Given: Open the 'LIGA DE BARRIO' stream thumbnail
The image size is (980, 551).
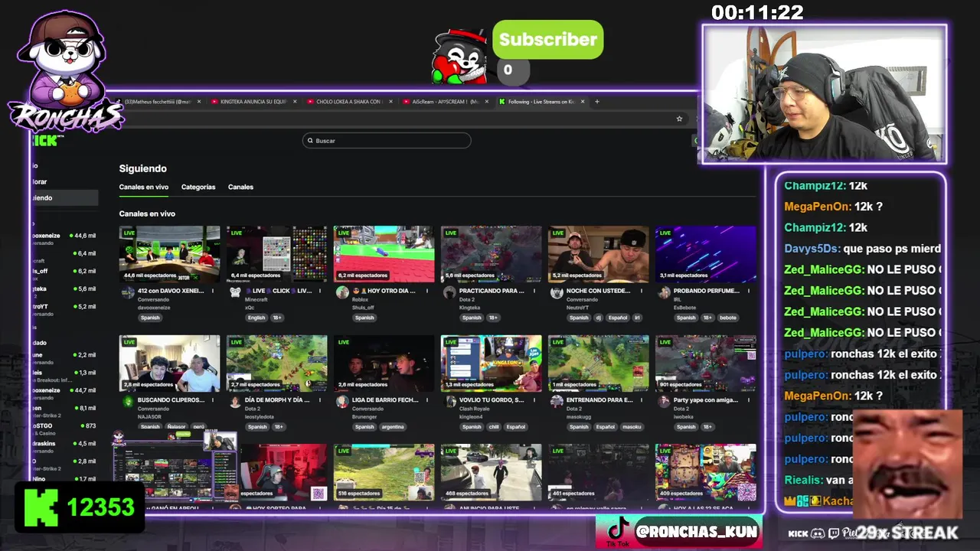Looking at the screenshot, I should click(384, 364).
